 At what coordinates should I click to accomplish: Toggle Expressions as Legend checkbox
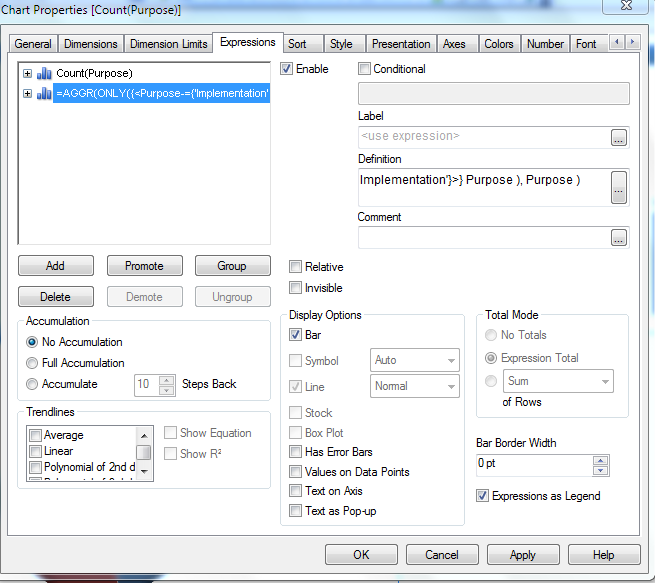tap(482, 496)
